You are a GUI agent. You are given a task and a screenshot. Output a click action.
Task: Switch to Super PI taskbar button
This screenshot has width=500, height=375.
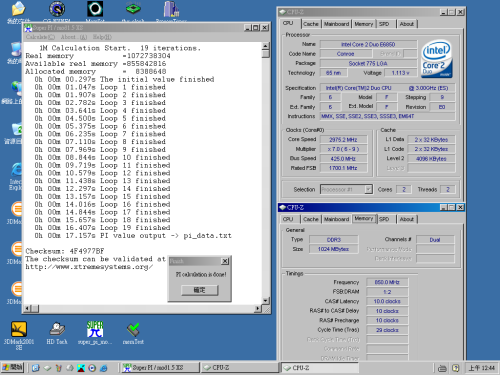(x=160, y=368)
